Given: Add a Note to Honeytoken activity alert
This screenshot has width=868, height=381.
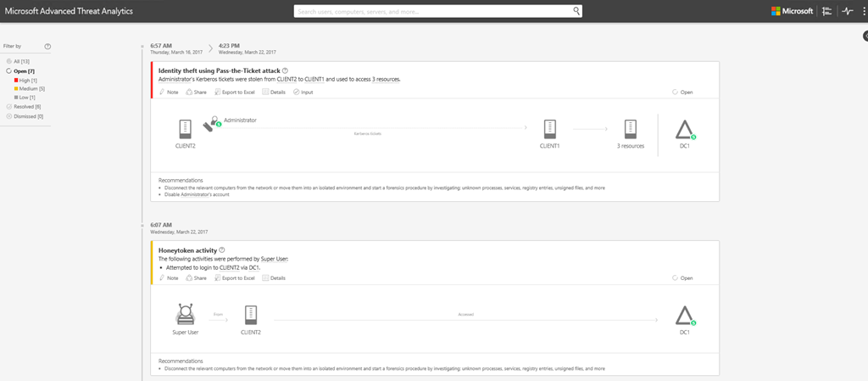Looking at the screenshot, I should coord(169,278).
